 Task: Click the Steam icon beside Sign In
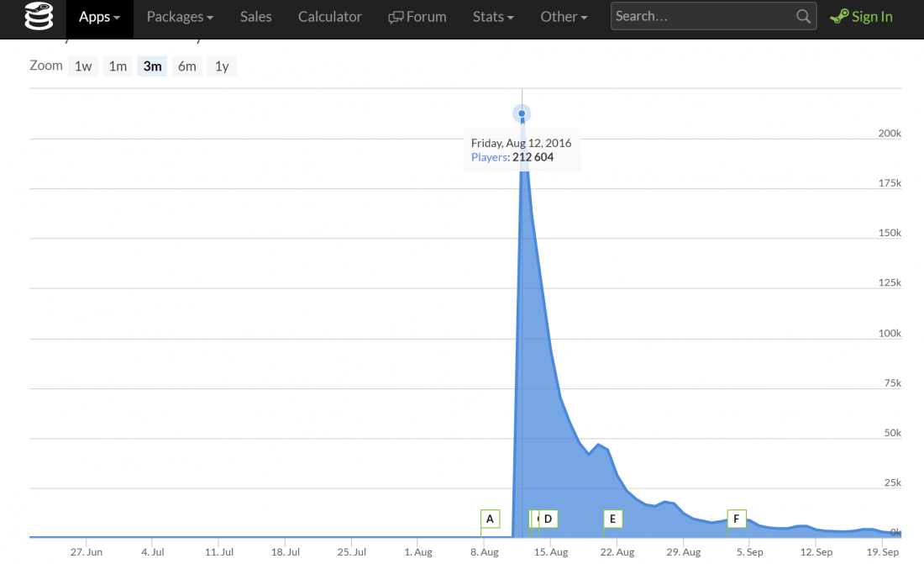click(838, 17)
